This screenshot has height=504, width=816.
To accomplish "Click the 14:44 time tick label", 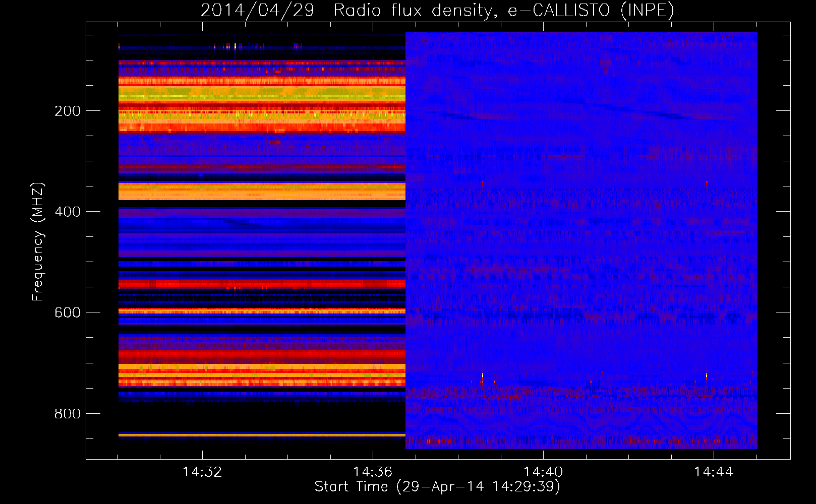I will (x=714, y=472).
